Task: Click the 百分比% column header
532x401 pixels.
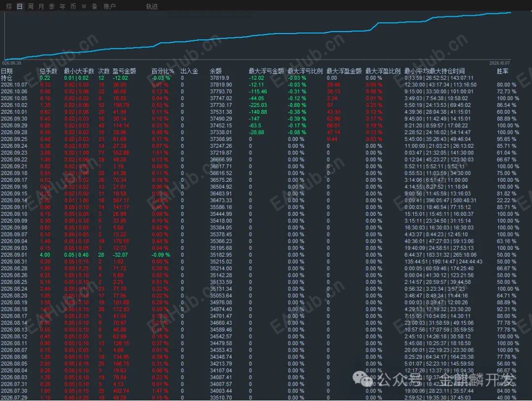Action: 163,71
